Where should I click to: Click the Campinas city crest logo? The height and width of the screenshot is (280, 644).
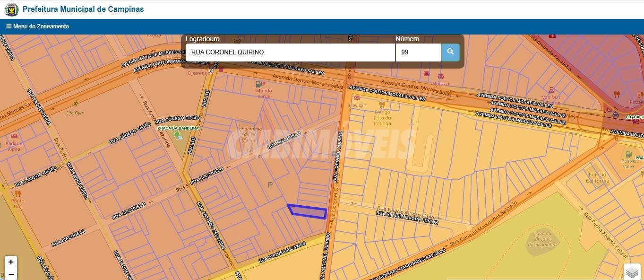tap(11, 9)
